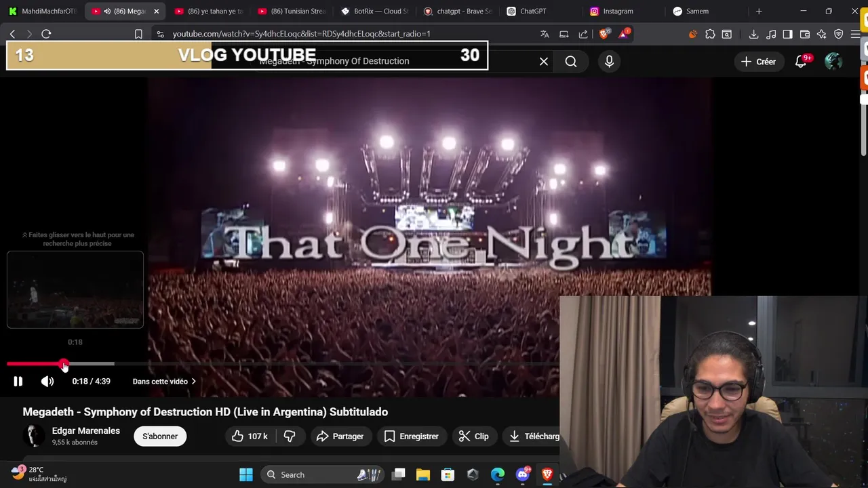
Task: Pause the Megadeth video
Action: pos(18,382)
